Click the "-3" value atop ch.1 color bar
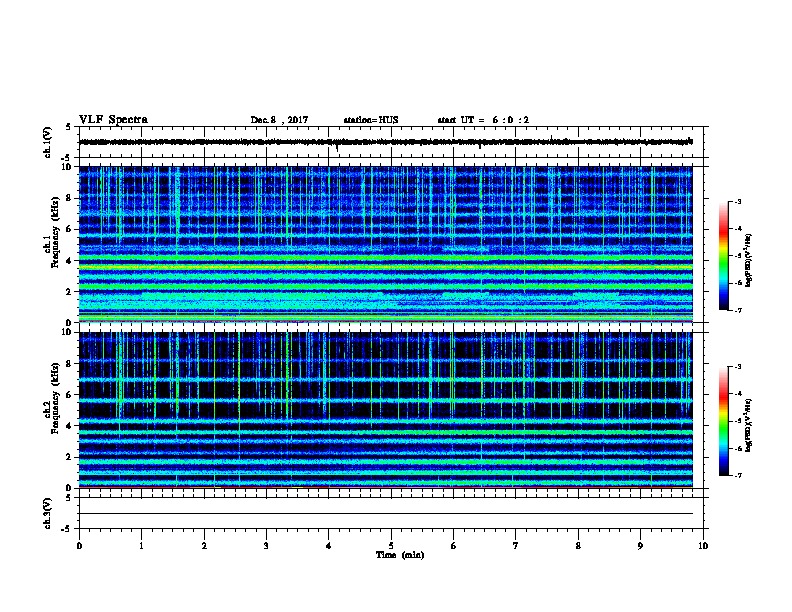The width and height of the screenshot is (792, 612). coord(738,201)
